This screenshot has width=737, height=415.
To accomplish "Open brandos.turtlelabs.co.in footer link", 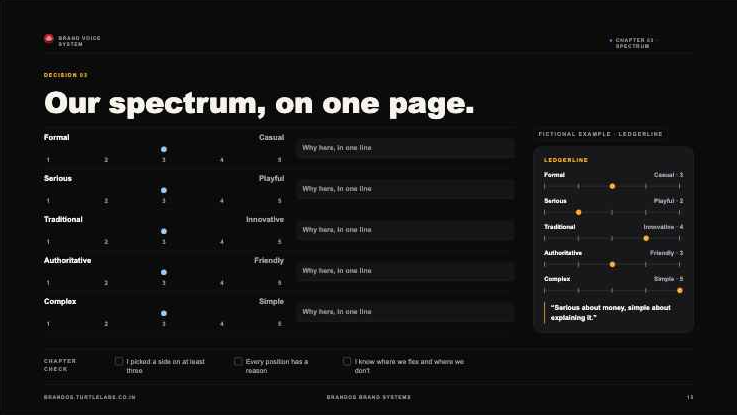I will (89, 397).
